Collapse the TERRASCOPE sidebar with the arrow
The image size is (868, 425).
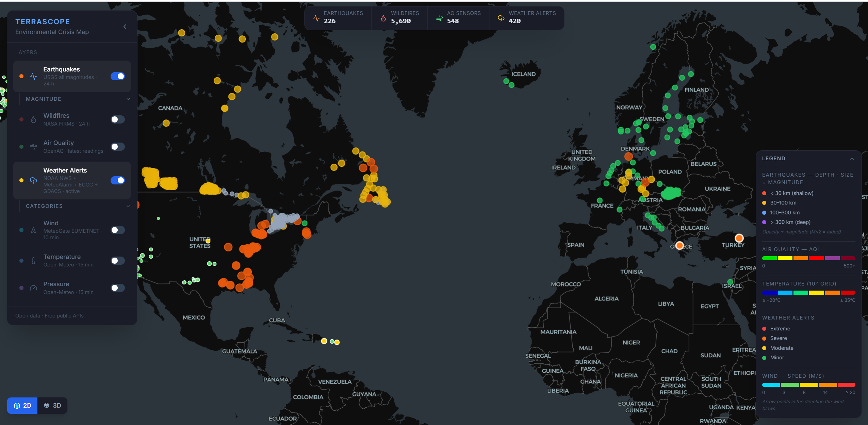click(x=125, y=26)
